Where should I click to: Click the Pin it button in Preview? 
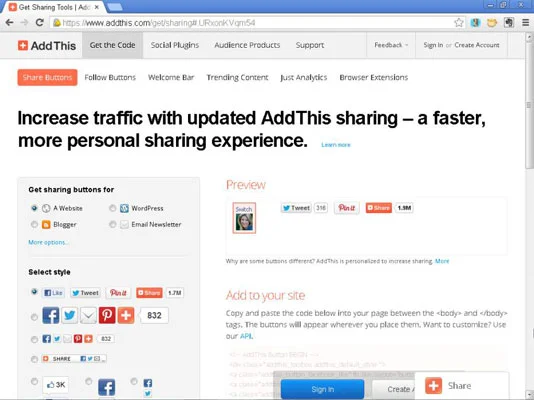pyautogui.click(x=347, y=208)
